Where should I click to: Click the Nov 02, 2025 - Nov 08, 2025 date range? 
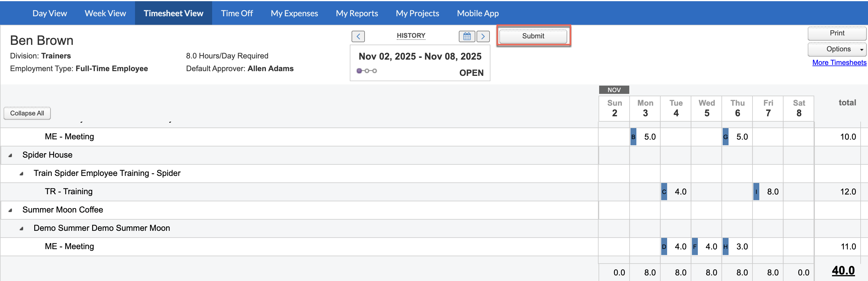pos(420,56)
